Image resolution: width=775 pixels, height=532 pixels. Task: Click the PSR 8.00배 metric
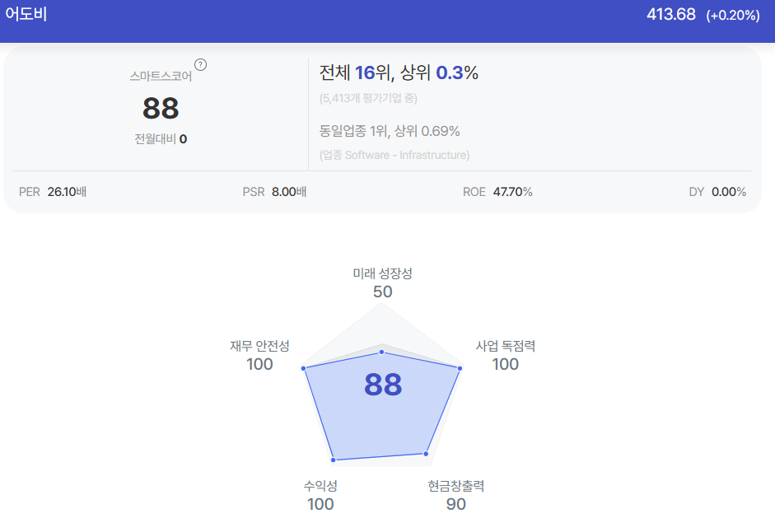coord(274,192)
